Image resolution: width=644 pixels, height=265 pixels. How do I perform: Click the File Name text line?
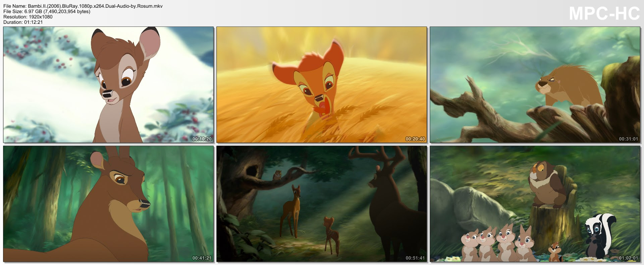83,6
